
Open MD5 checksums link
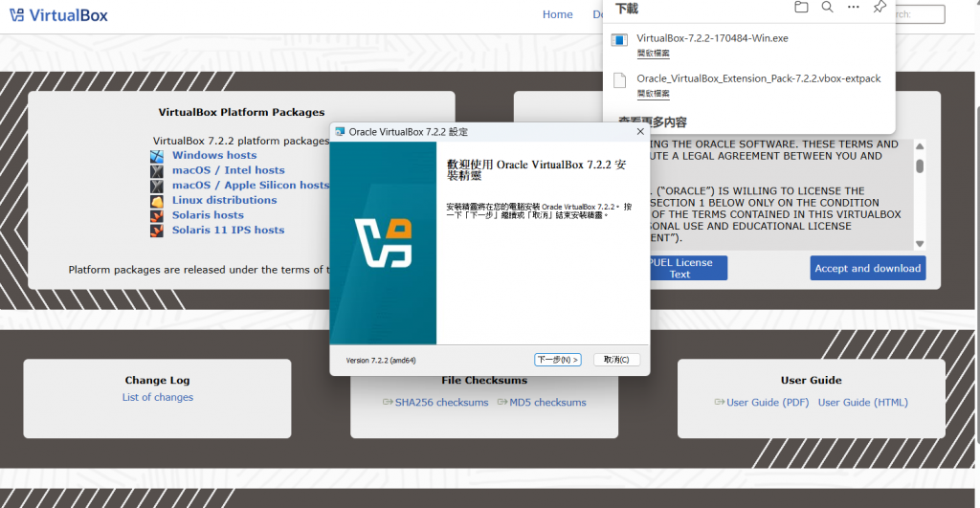click(x=547, y=403)
